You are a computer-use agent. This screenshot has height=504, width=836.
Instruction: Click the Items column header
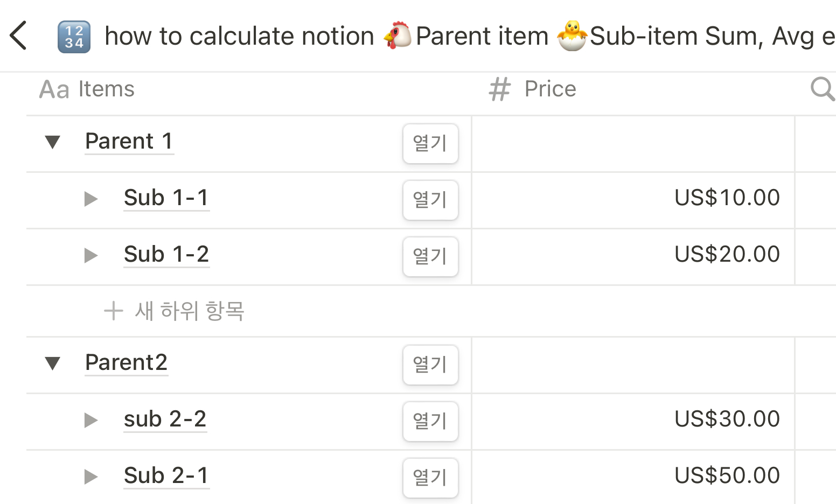pyautogui.click(x=249, y=89)
